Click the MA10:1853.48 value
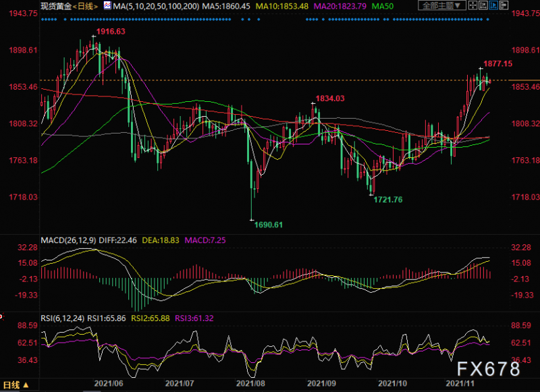Viewport: 540px width, 392px height. click(x=282, y=6)
